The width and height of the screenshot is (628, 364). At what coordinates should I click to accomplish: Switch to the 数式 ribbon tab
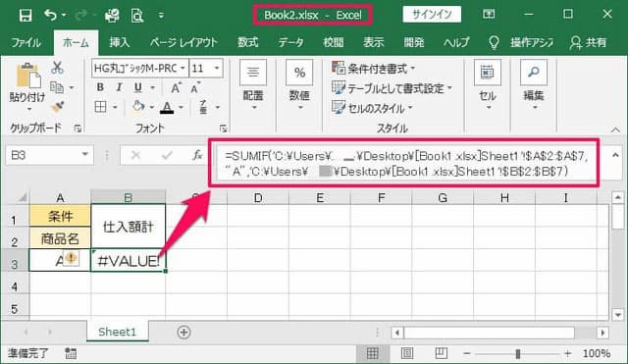click(x=248, y=42)
